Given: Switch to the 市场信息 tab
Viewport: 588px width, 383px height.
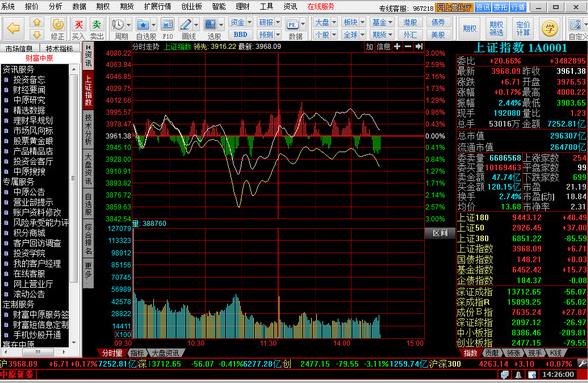Looking at the screenshot, I should (19, 49).
